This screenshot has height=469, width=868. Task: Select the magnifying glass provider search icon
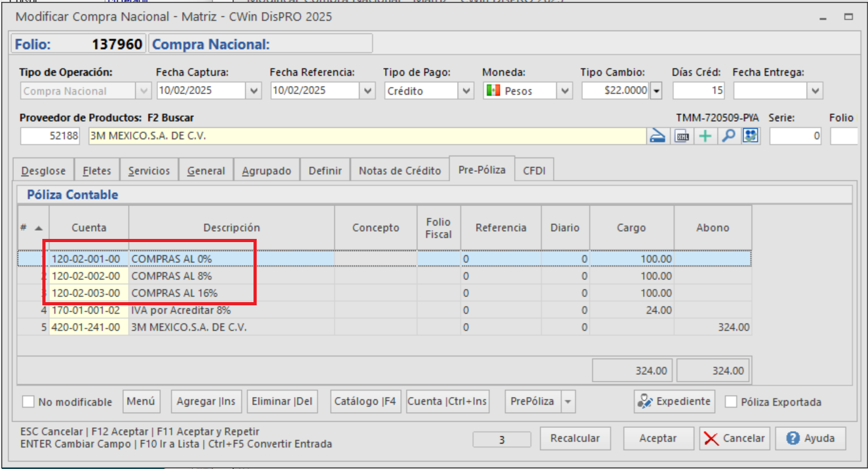point(728,135)
